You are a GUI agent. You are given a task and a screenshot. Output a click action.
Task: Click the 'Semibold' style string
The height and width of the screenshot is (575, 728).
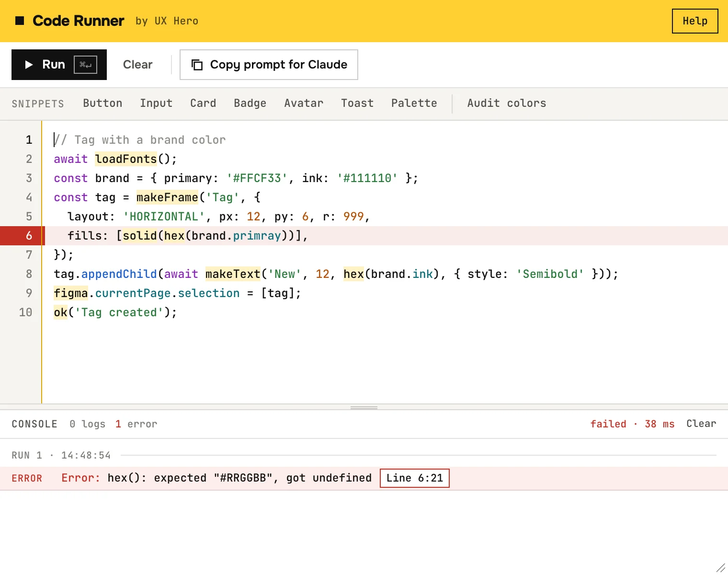pos(550,274)
